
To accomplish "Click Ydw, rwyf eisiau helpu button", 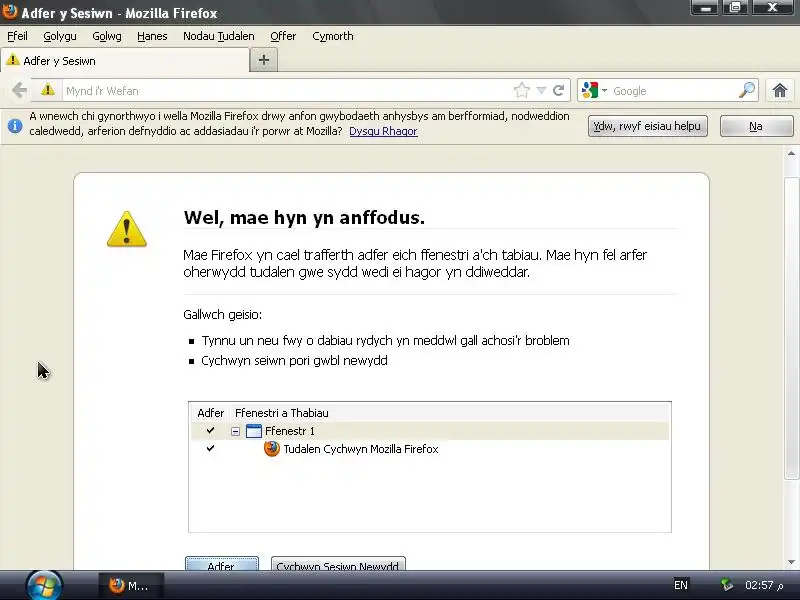I will pos(647,126).
